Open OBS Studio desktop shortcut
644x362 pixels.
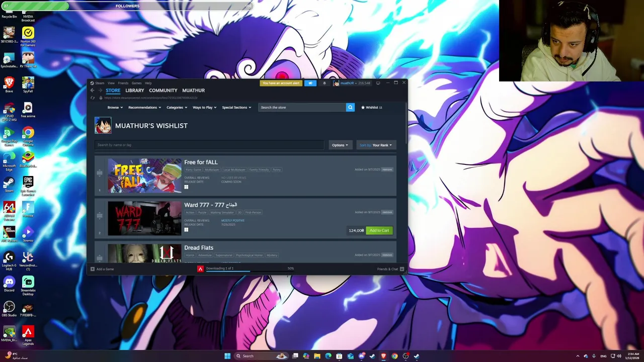tap(9, 309)
